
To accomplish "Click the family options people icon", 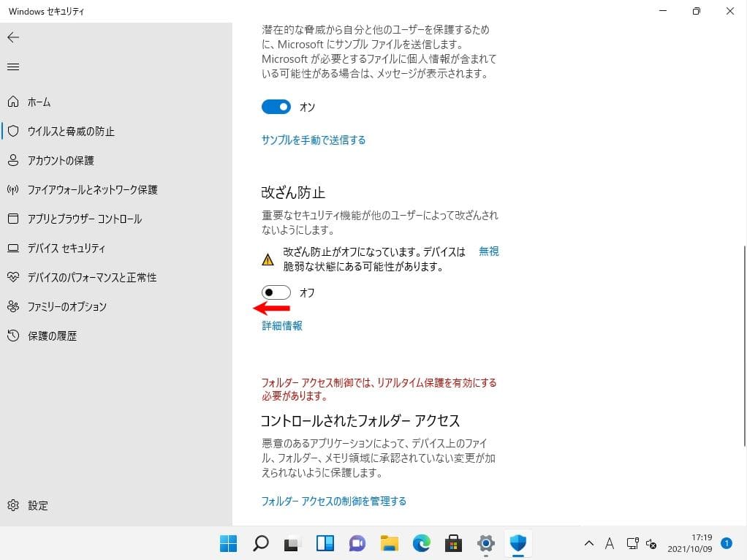I will pos(13,306).
